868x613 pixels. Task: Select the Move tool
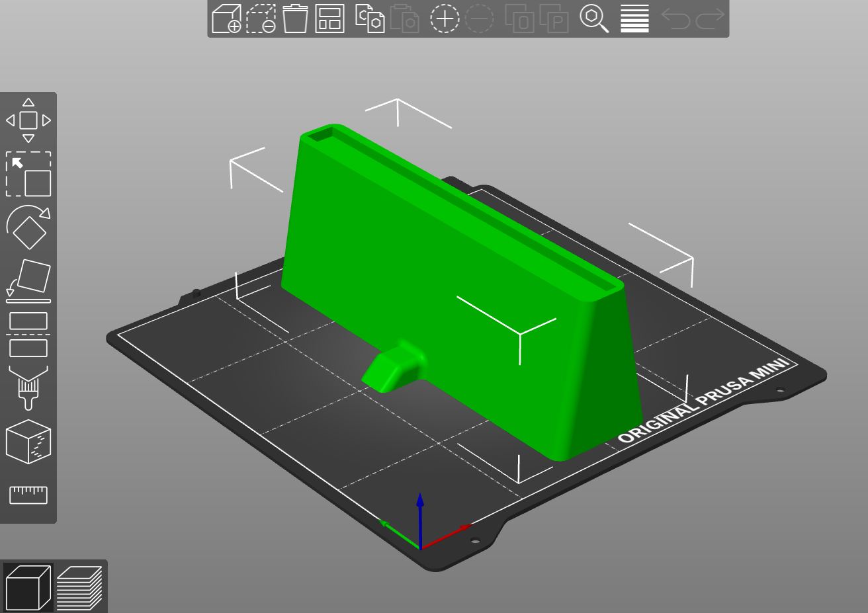pyautogui.click(x=28, y=120)
